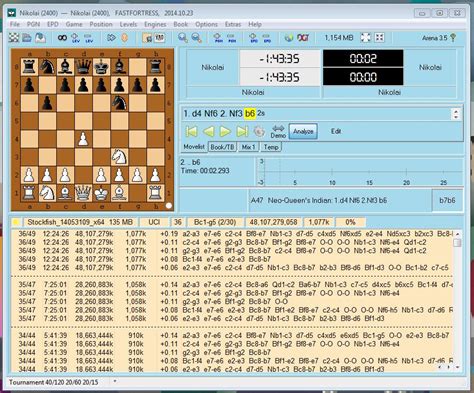Image resolution: width=474 pixels, height=393 pixels.
Task: Zoom out with the second magnifier icon
Action: pyautogui.click(x=197, y=38)
